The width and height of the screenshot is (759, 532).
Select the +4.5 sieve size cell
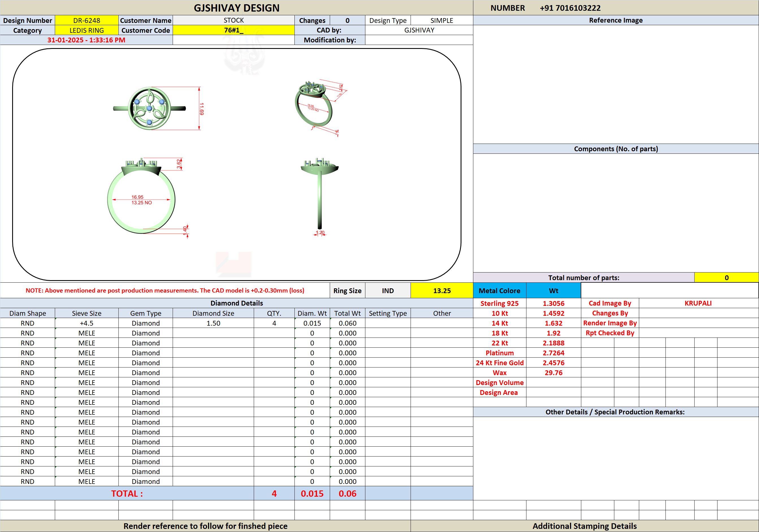point(87,323)
